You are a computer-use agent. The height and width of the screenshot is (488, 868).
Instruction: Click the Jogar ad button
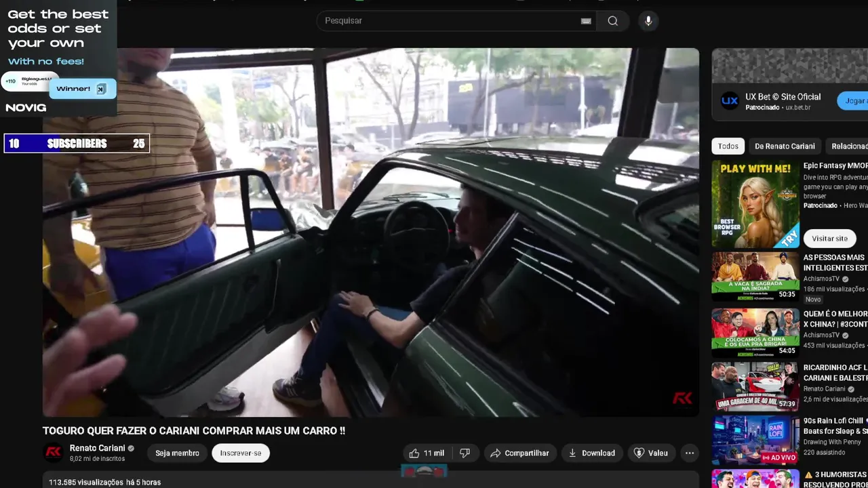pos(853,101)
